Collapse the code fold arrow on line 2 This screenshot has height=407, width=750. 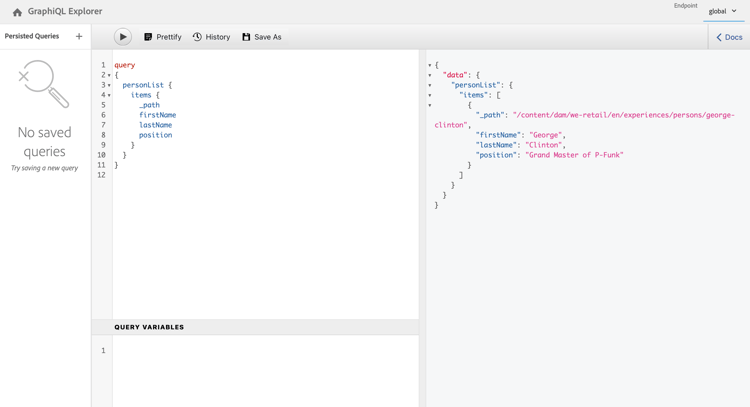click(x=109, y=75)
